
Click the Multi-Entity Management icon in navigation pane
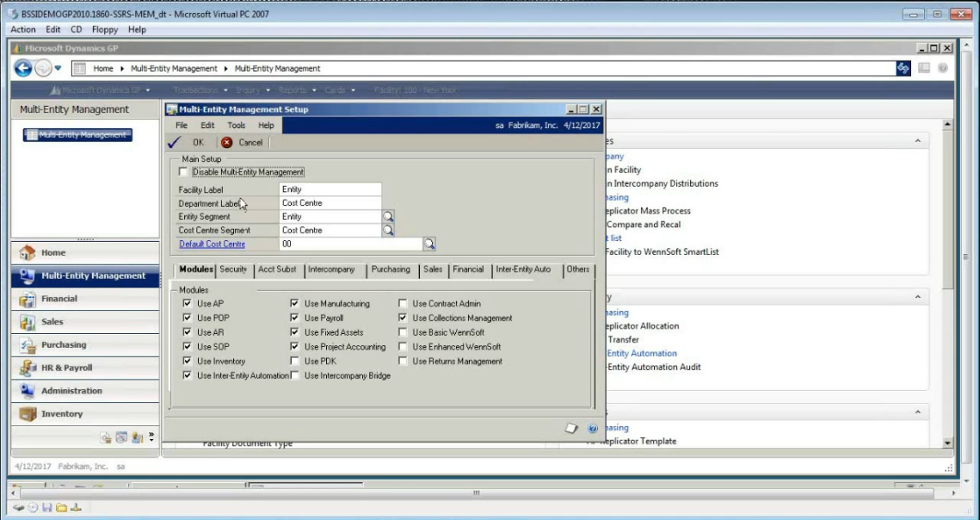27,276
